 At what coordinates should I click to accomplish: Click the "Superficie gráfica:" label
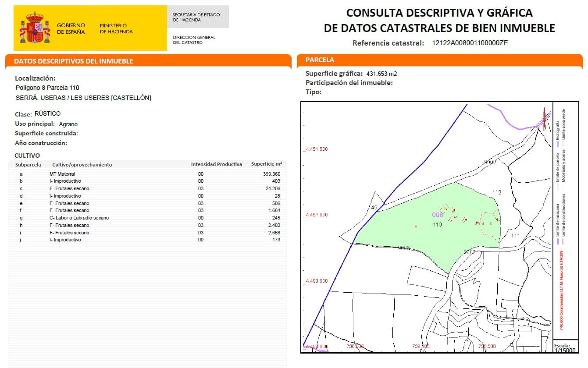pyautogui.click(x=334, y=73)
